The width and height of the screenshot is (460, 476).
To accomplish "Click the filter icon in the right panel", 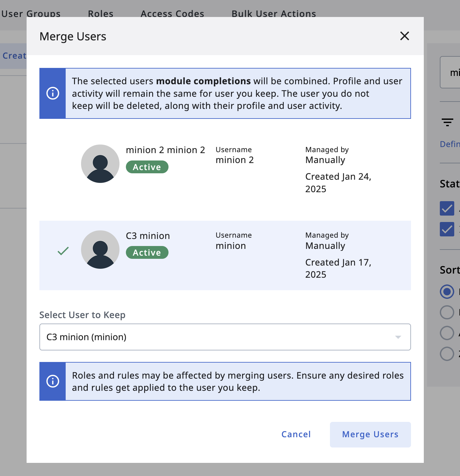I will tap(447, 122).
